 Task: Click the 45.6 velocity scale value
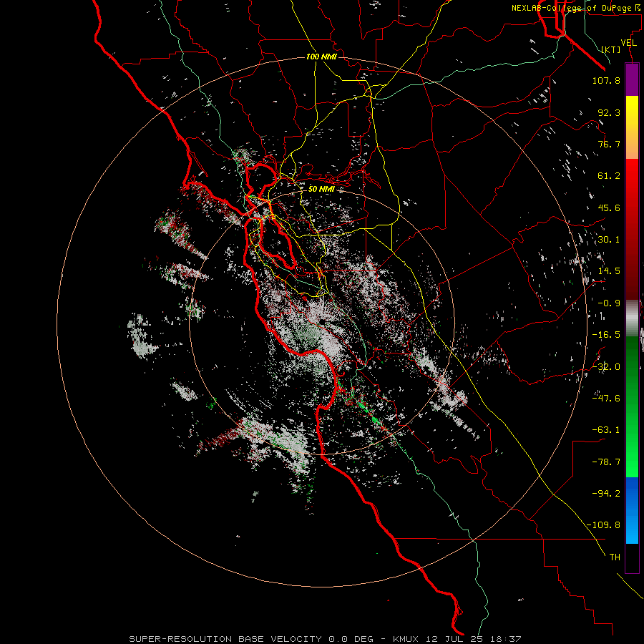pyautogui.click(x=609, y=208)
